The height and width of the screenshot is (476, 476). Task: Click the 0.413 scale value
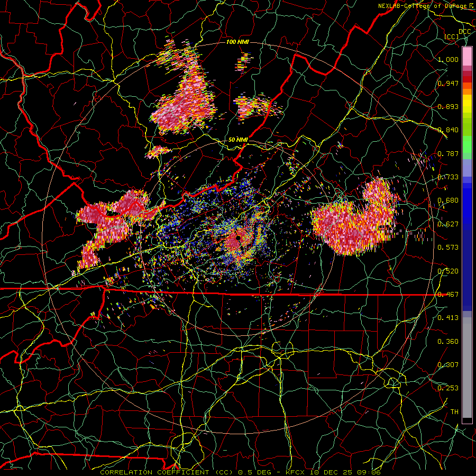pyautogui.click(x=448, y=318)
